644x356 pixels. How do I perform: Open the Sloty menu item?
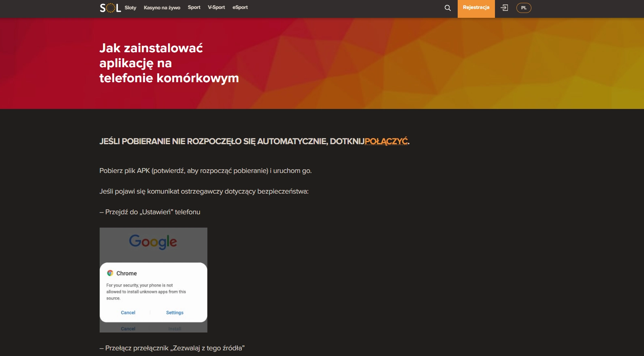coord(130,8)
